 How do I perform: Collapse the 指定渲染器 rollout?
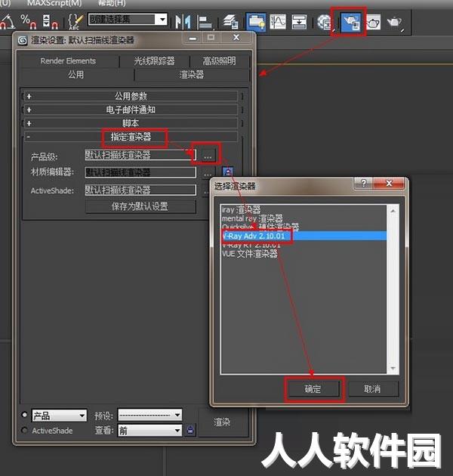coord(131,137)
